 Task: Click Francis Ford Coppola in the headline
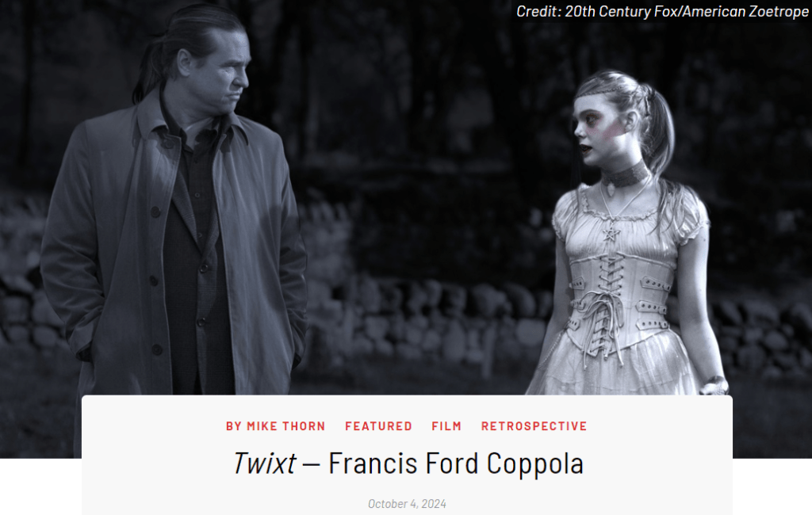[x=456, y=463]
